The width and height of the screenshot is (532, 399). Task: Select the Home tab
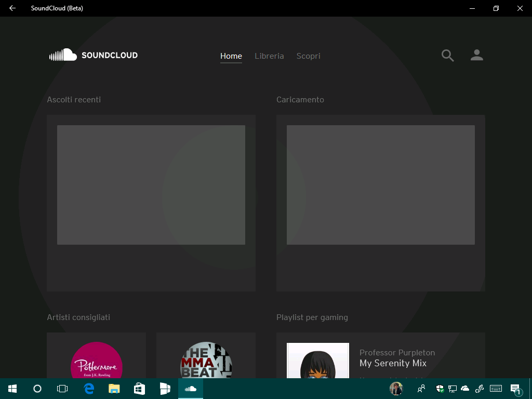pyautogui.click(x=231, y=56)
